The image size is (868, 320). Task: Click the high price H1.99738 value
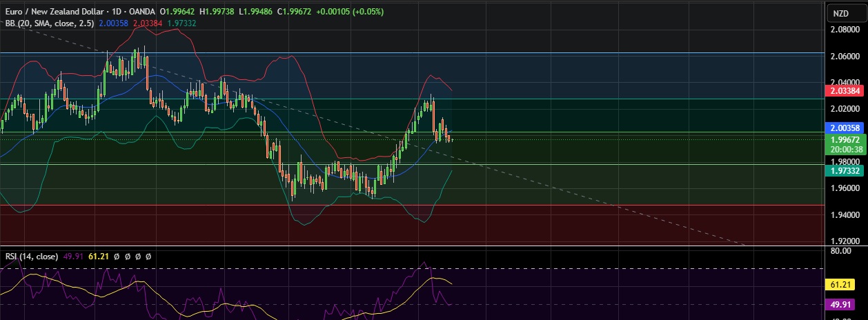pyautogui.click(x=217, y=12)
